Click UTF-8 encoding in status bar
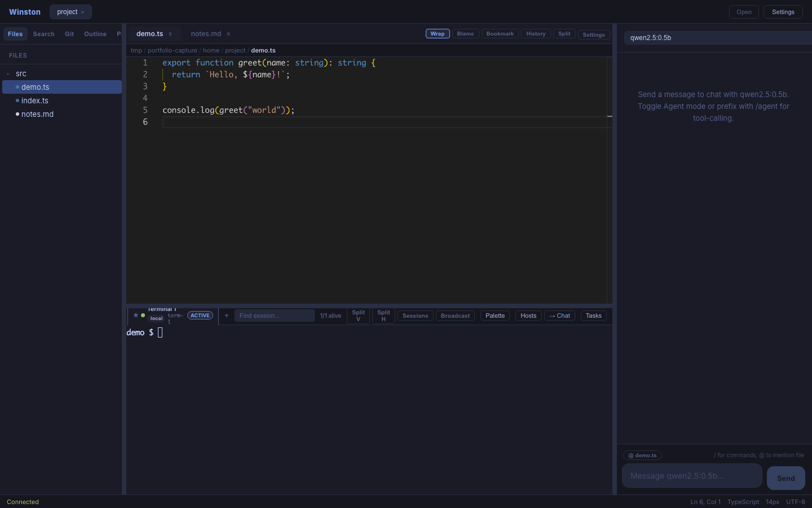The image size is (812, 508). [796, 502]
